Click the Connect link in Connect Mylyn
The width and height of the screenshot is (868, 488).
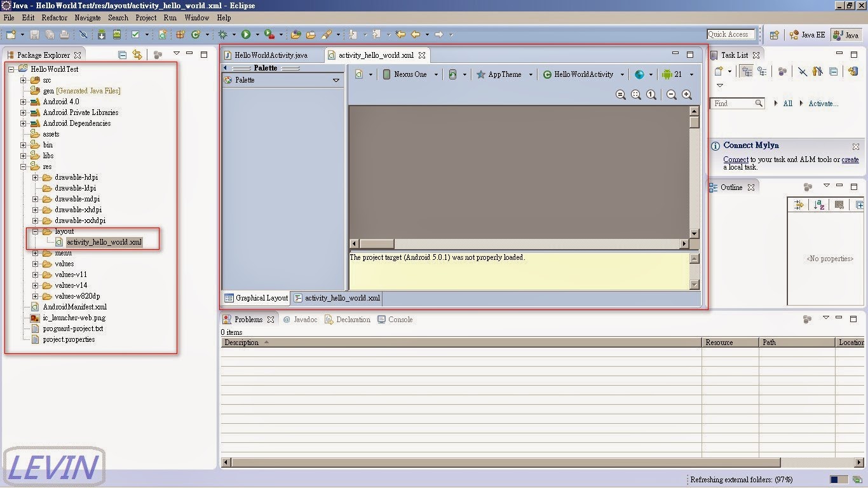736,159
